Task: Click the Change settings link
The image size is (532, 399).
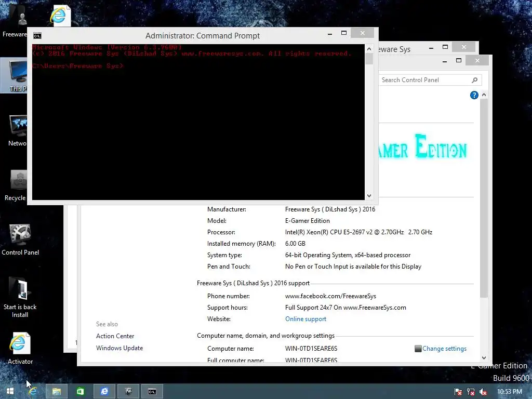Action: pyautogui.click(x=444, y=349)
